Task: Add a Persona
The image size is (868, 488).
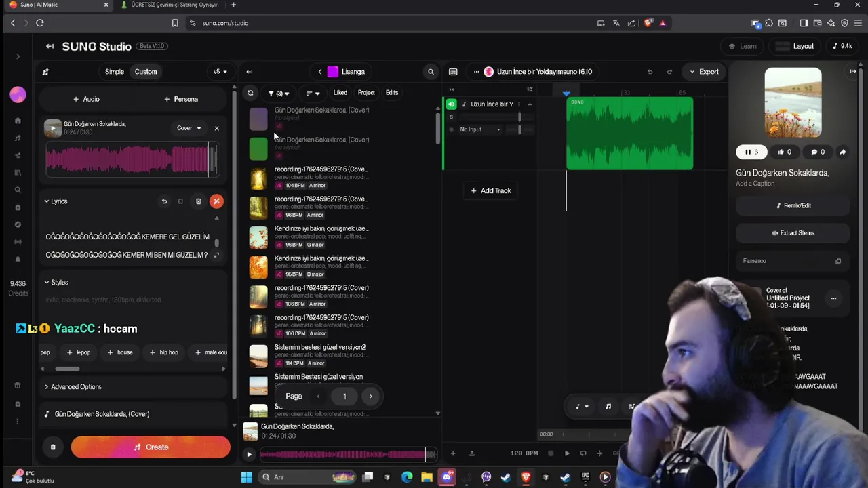Action: coord(181,99)
